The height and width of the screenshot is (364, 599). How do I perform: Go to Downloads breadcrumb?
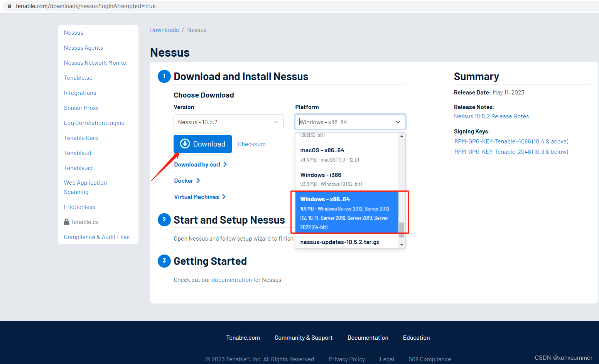pyautogui.click(x=164, y=30)
